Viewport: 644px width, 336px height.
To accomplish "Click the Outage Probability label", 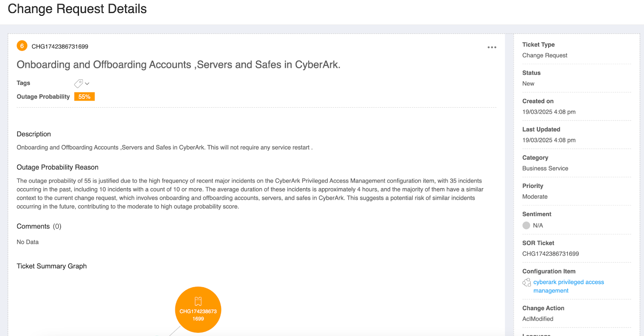I will (43, 97).
